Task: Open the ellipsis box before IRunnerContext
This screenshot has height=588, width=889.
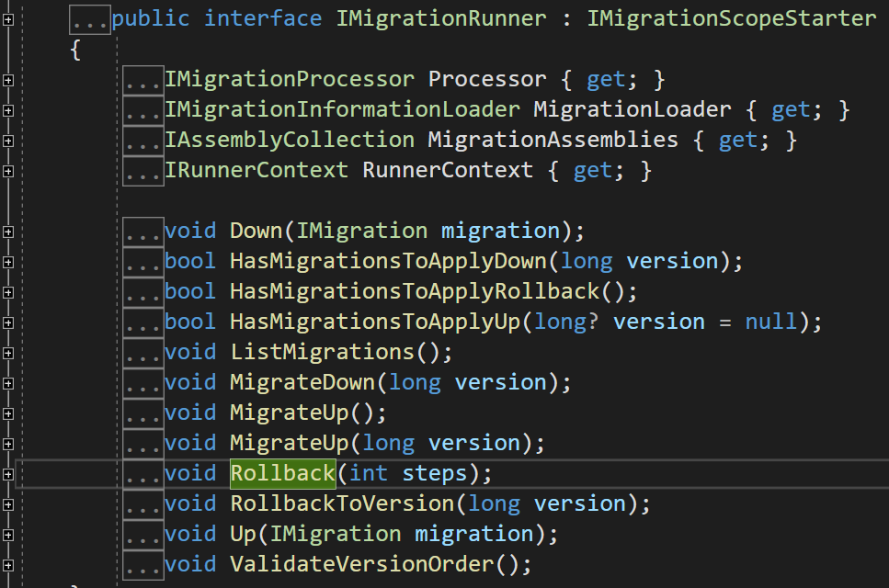Action: (143, 172)
